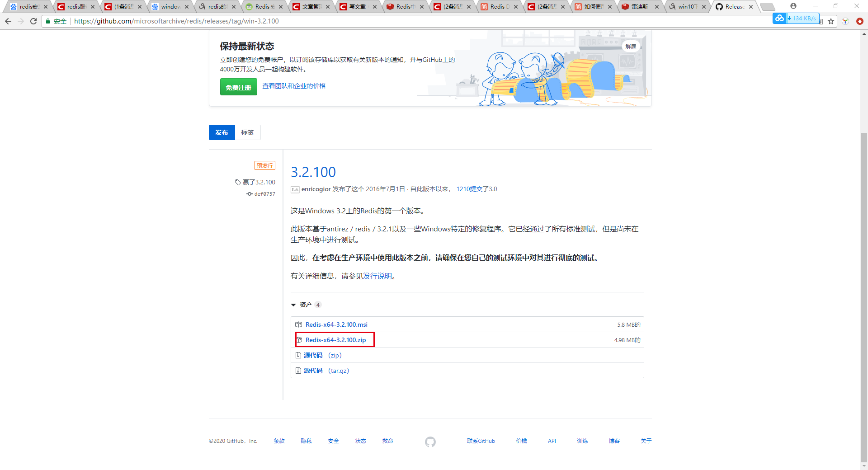
Task: Open the 发行说明 release notes link
Action: pyautogui.click(x=377, y=276)
